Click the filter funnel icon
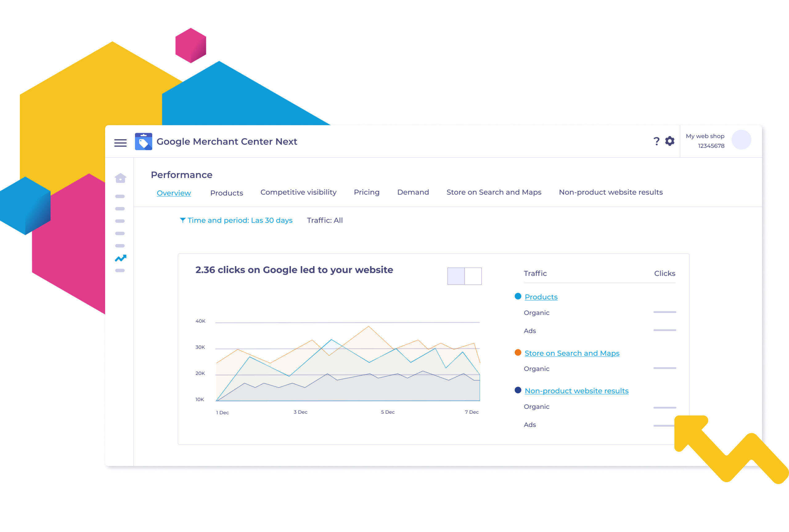The image size is (789, 532). 182,220
